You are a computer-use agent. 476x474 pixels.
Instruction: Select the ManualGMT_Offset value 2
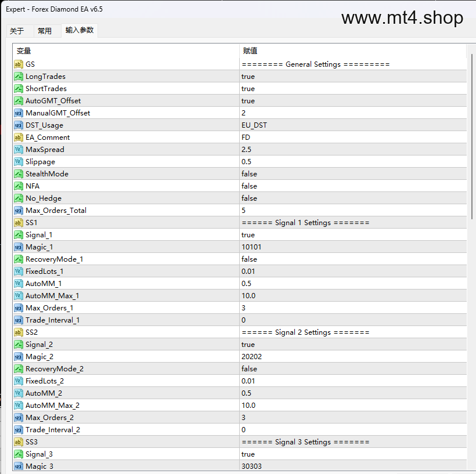click(243, 113)
